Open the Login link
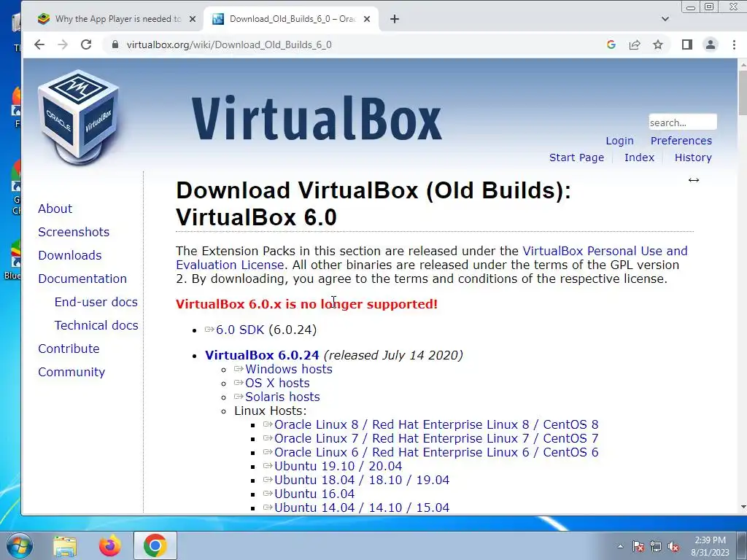This screenshot has width=747, height=560. 619,141
